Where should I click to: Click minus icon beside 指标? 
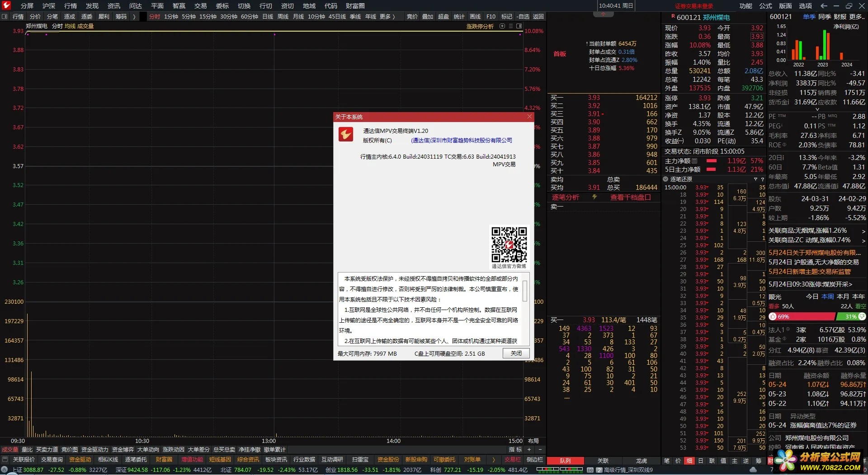540,450
